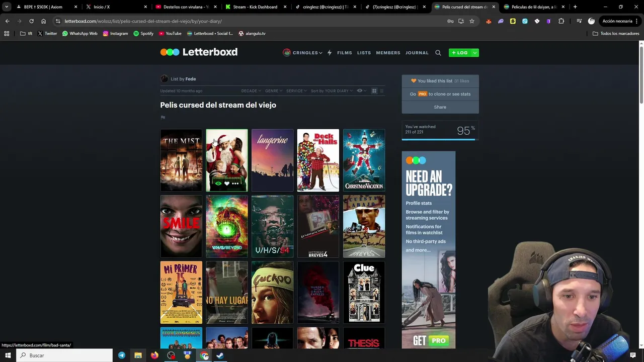Open the Spotify bookmark
The height and width of the screenshot is (362, 644).
click(143, 34)
